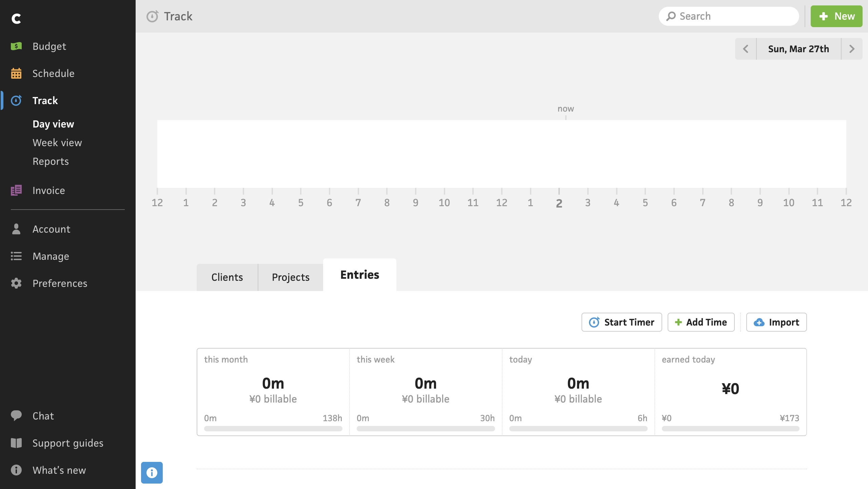Select Day view in sidebar

pos(53,124)
